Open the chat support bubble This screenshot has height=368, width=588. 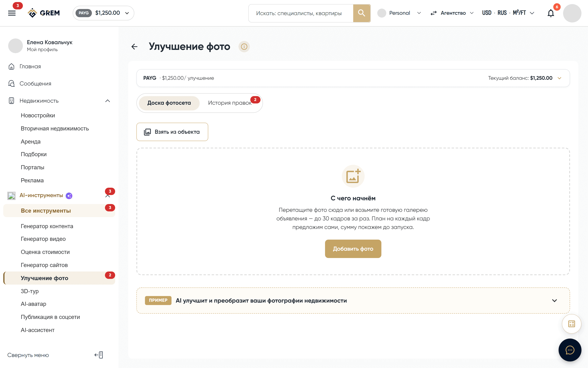[570, 350]
